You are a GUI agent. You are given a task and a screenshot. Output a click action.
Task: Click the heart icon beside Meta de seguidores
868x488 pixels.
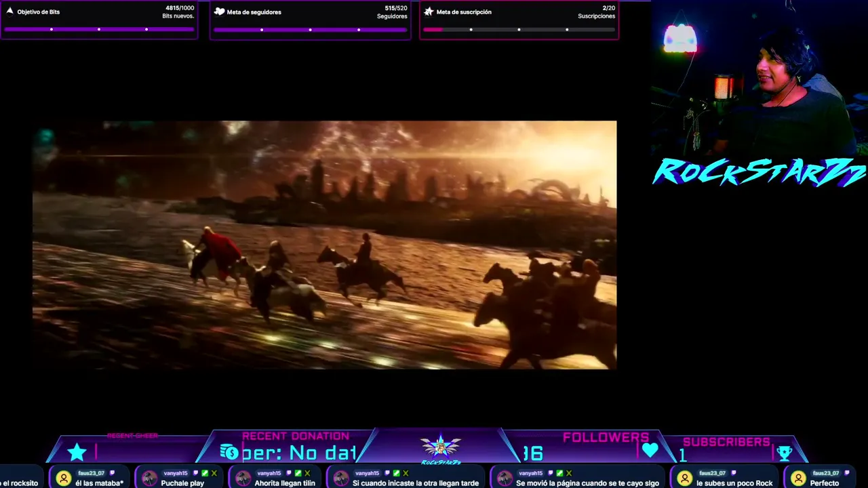pyautogui.click(x=219, y=12)
